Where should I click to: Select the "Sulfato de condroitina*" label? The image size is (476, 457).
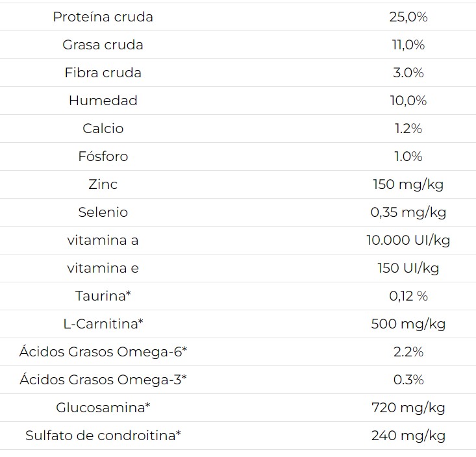(103, 436)
